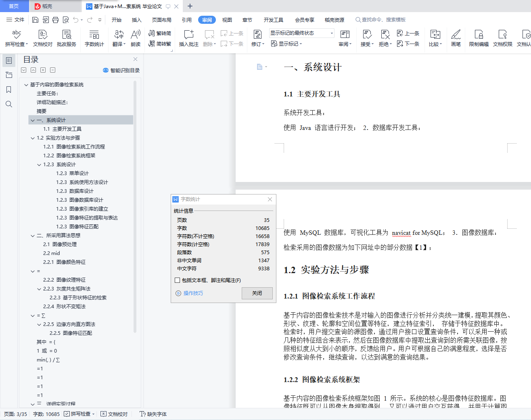
Task: Toggle 拼写检查 in the status bar
Action: (79, 414)
